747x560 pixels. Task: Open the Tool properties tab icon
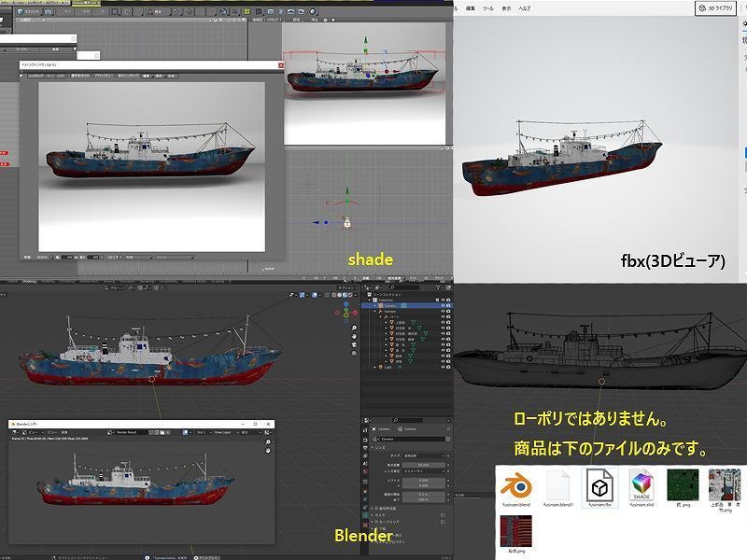(365, 430)
